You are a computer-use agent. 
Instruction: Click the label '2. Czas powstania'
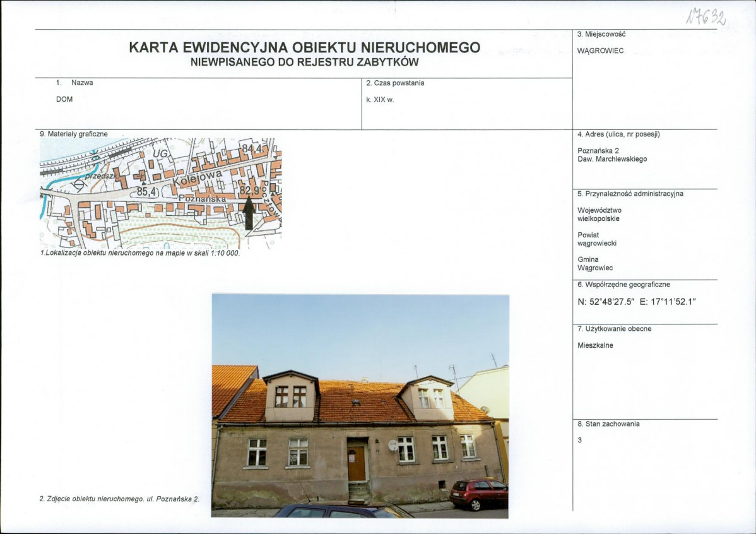[396, 83]
